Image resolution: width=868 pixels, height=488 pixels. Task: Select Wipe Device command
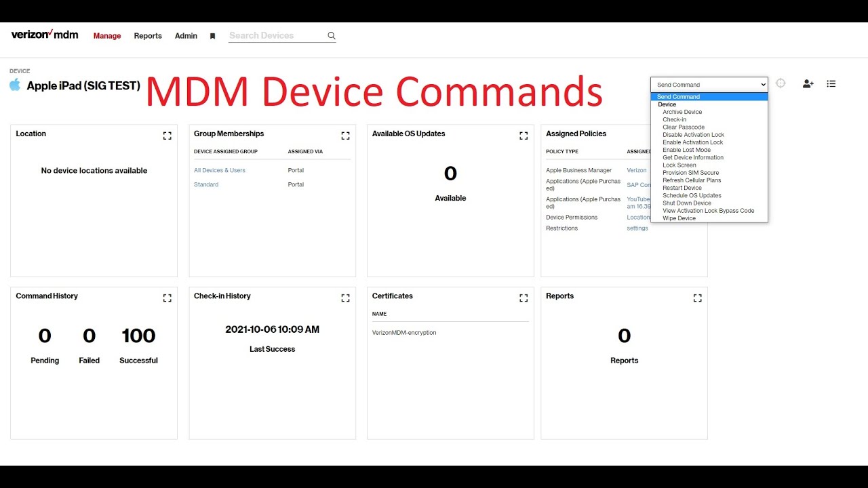pos(679,218)
